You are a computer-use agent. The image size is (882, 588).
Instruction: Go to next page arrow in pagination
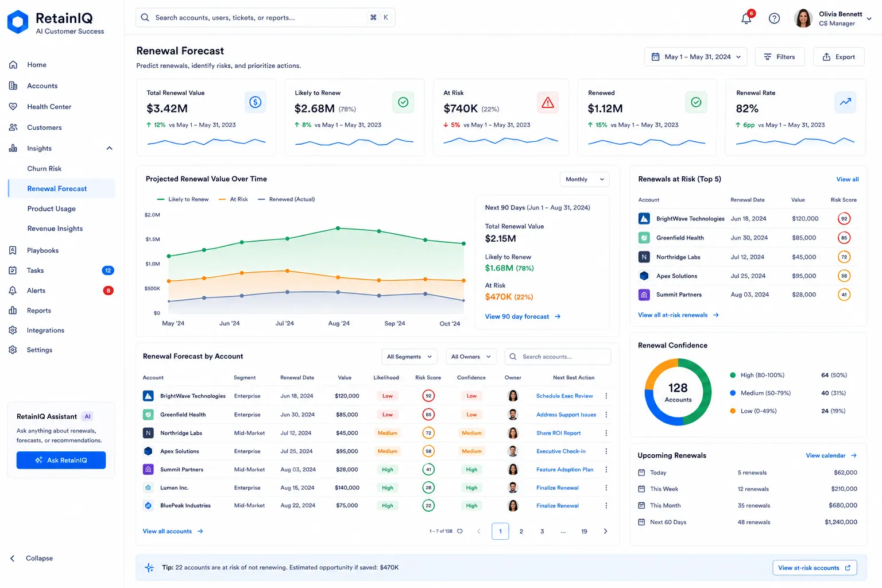(x=605, y=531)
